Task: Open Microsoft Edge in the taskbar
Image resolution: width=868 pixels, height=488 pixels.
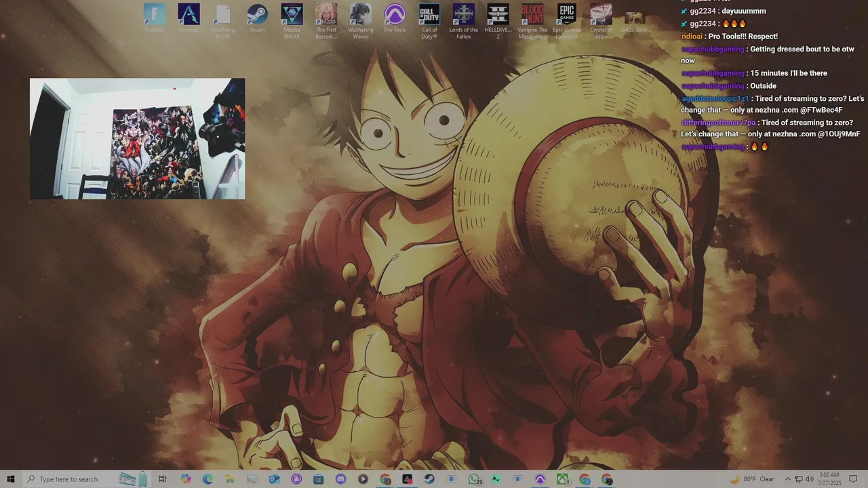Action: tap(208, 479)
